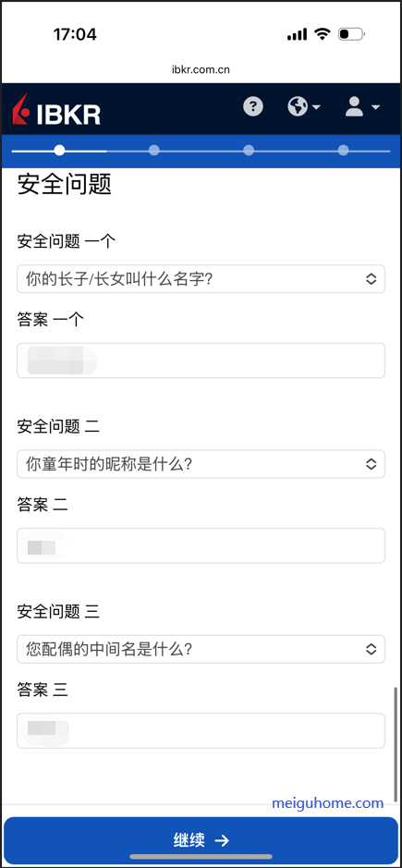This screenshot has width=402, height=868.
Task: Expand the 安全问题 一个 question dropdown
Action: point(201,279)
